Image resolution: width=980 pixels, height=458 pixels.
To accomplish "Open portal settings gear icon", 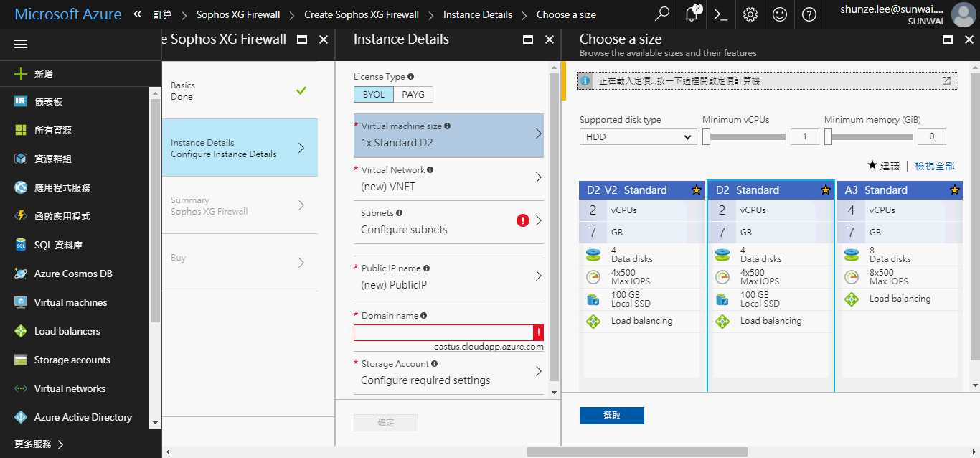I will point(750,14).
